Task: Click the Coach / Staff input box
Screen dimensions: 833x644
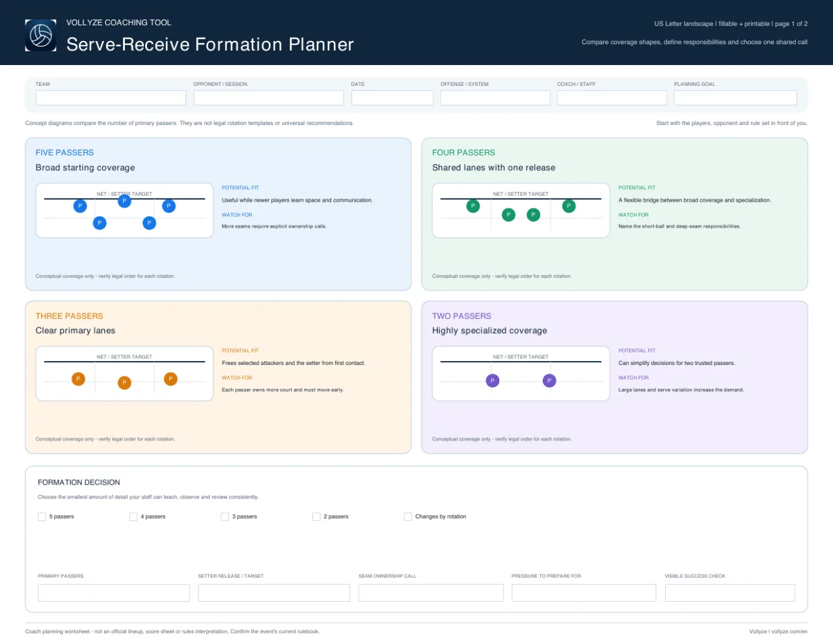Action: point(612,98)
